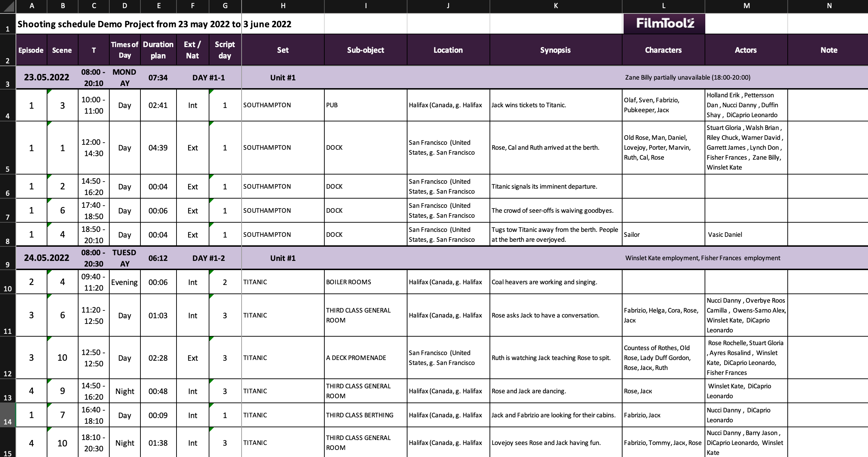Select column header K
This screenshot has width=868, height=457.
click(556, 6)
